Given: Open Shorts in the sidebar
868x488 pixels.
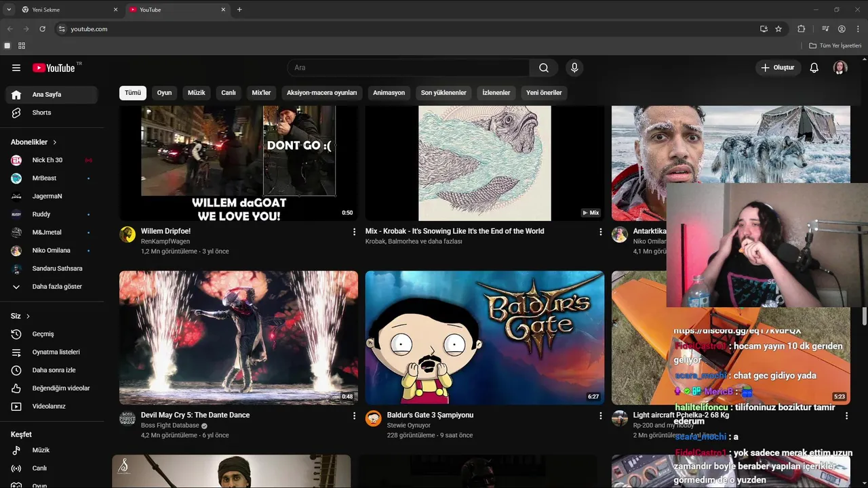Looking at the screenshot, I should (x=52, y=113).
